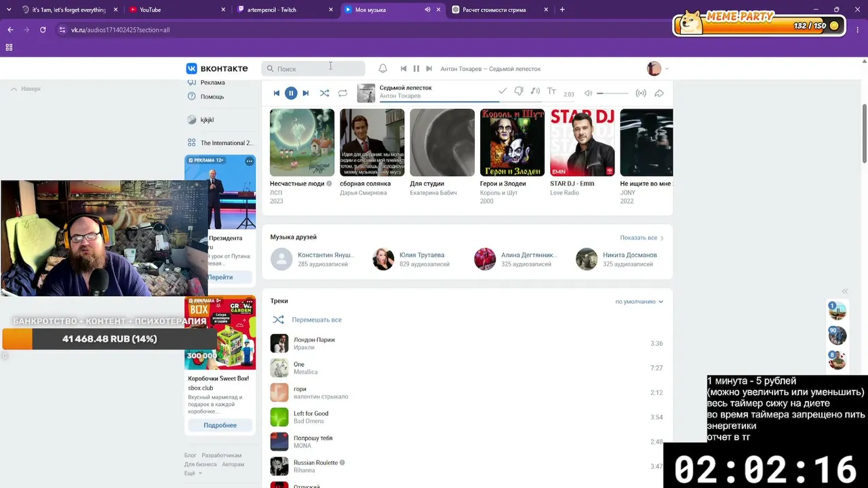The height and width of the screenshot is (488, 868).
Task: Play the track One by Metallica
Action: [467, 368]
